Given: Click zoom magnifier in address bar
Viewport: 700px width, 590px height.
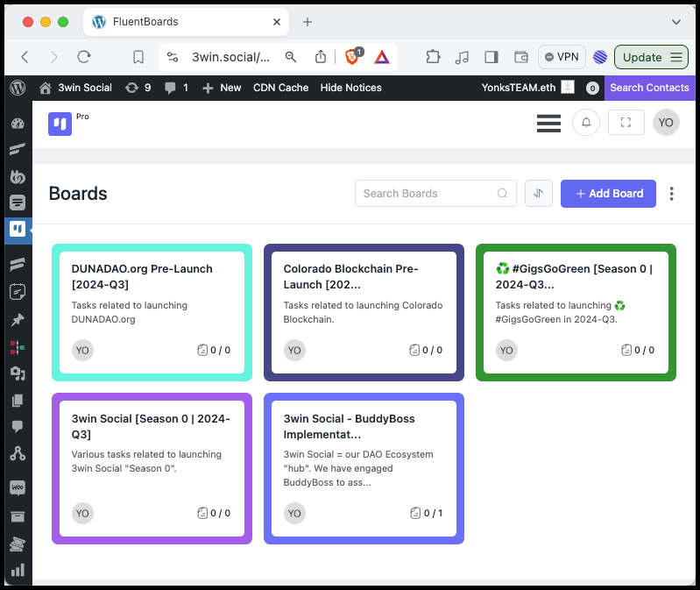Looking at the screenshot, I should 291,57.
